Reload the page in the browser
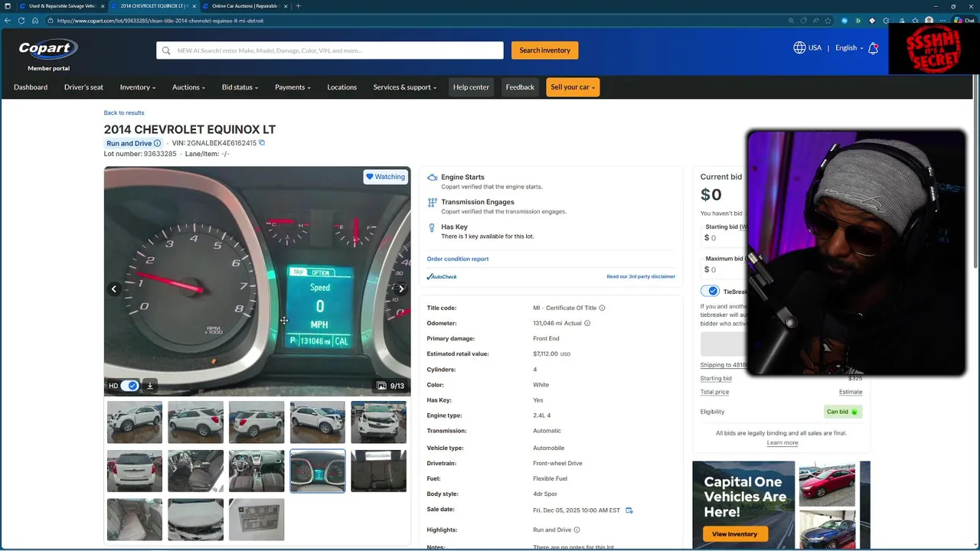 point(21,21)
